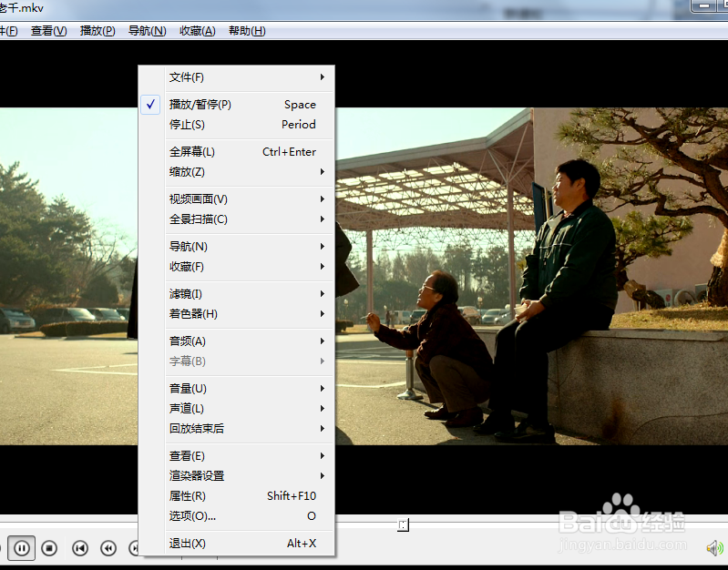Screen dimensions: 728x570
Task: Choose 退出(X) in the context menu
Action: coord(237,543)
